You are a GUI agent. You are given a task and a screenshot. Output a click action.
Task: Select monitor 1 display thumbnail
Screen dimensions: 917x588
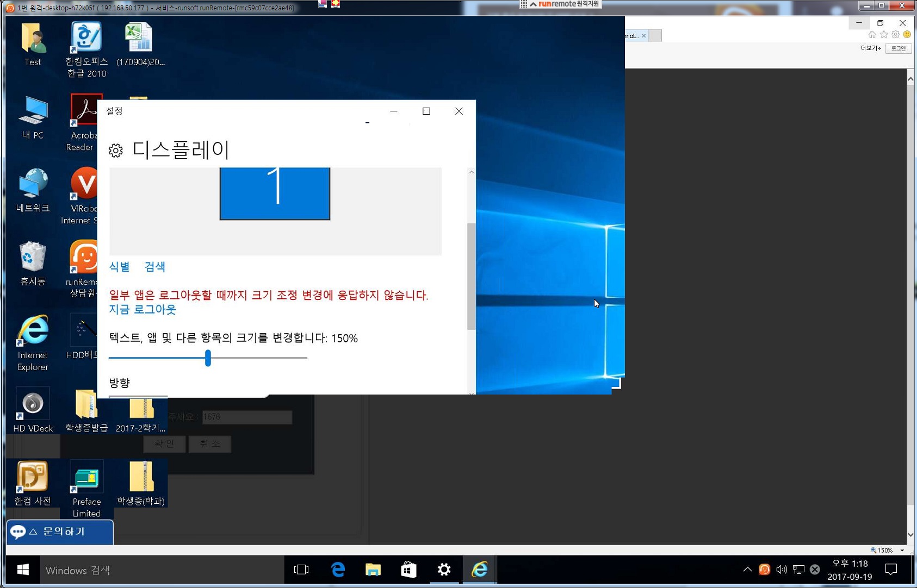(275, 193)
